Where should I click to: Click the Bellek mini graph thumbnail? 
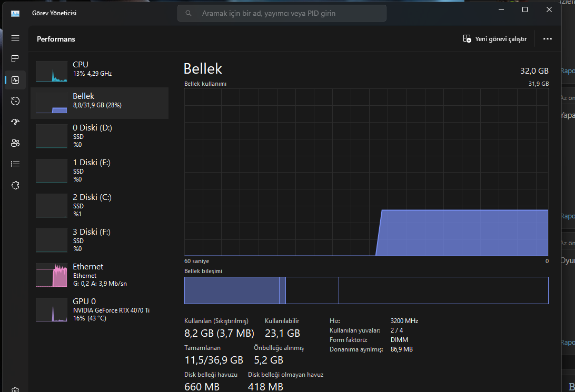[x=52, y=103]
